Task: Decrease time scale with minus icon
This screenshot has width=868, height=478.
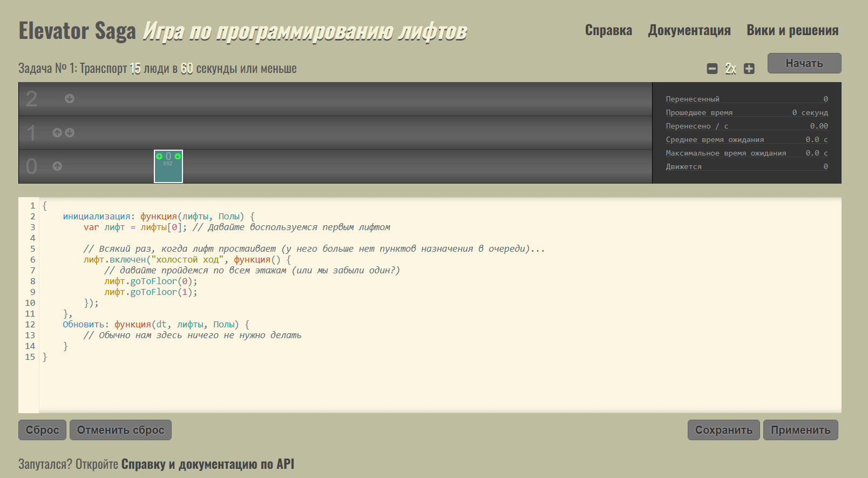Action: pos(712,69)
